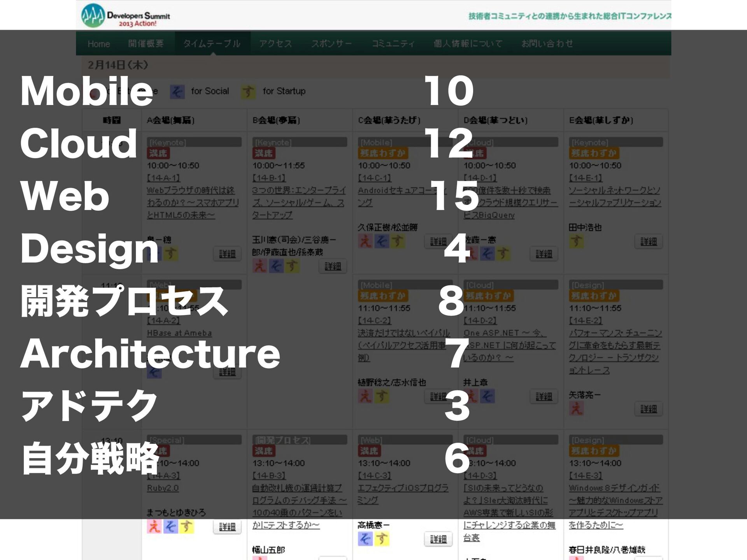This screenshot has height=560, width=747.
Task: Click the す tag under 高橋憲一
Action: pos(381,539)
